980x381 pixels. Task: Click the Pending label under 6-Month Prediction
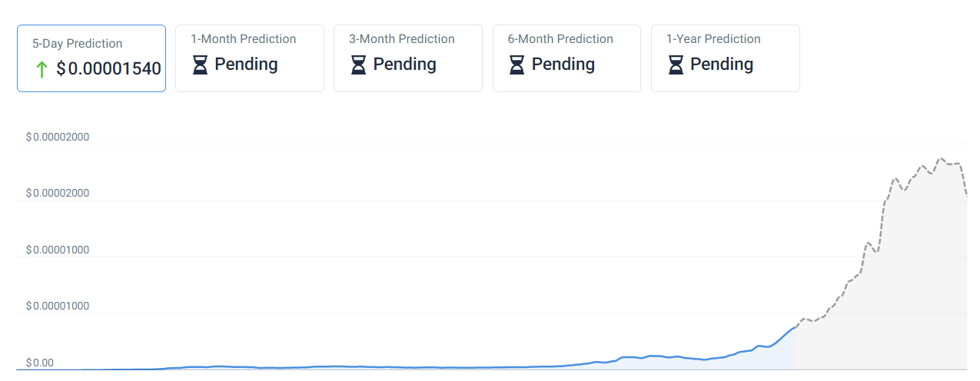point(563,65)
